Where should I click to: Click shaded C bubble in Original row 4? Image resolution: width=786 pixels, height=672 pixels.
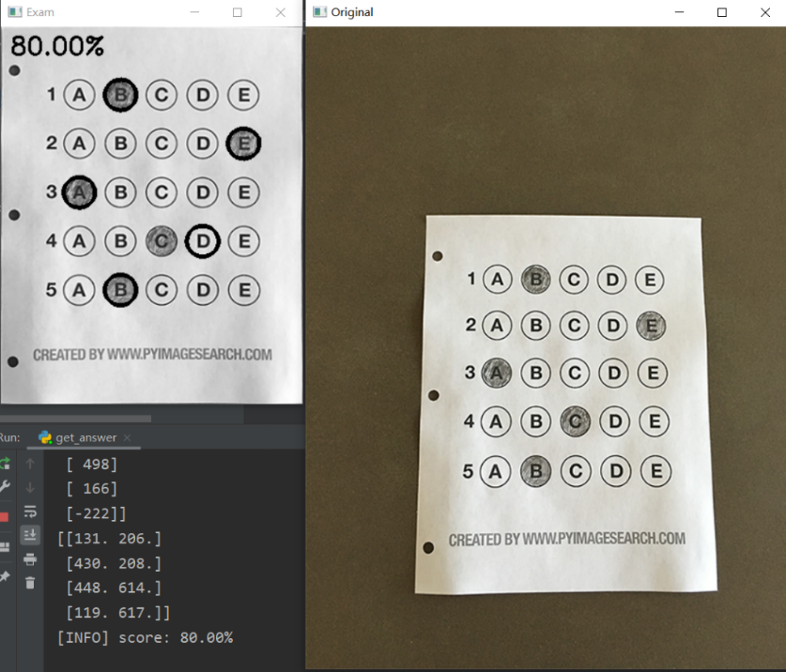tap(575, 421)
